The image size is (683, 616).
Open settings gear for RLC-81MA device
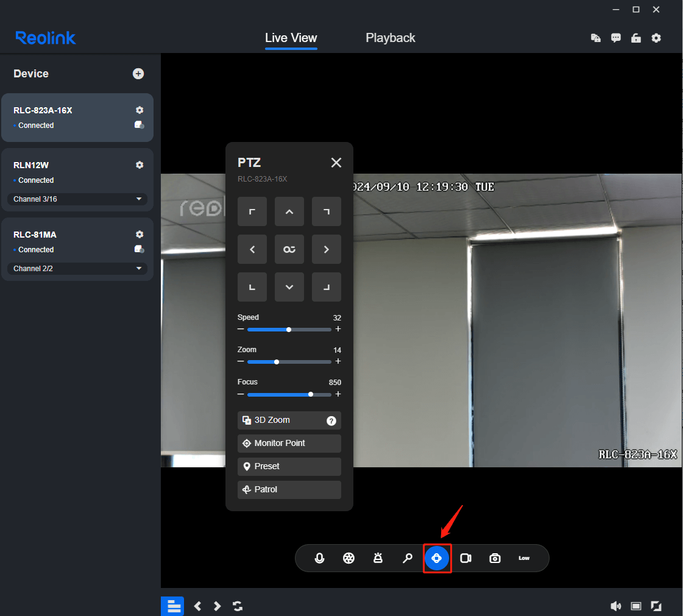(x=140, y=235)
